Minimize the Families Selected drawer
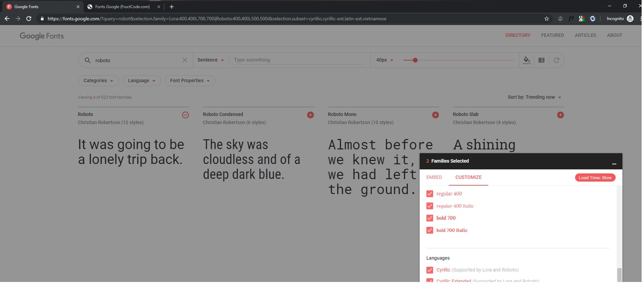Screen dimensions: 644x284 pos(614,164)
